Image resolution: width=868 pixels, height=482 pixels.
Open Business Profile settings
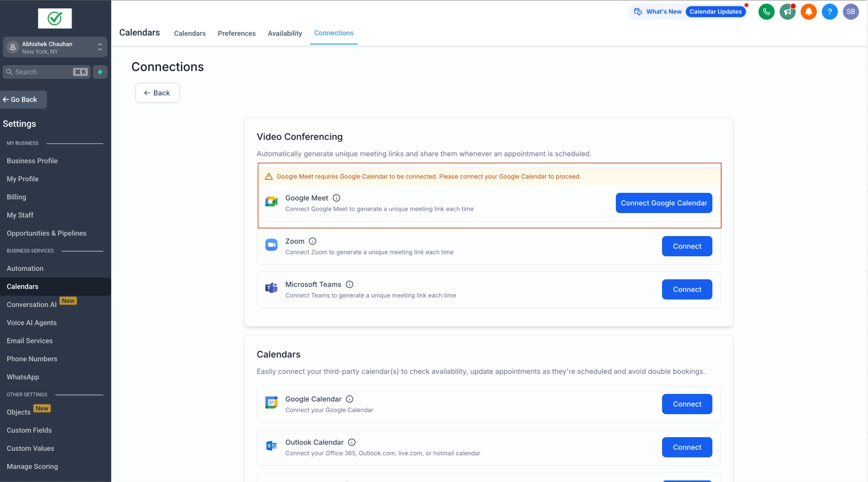pyautogui.click(x=32, y=161)
